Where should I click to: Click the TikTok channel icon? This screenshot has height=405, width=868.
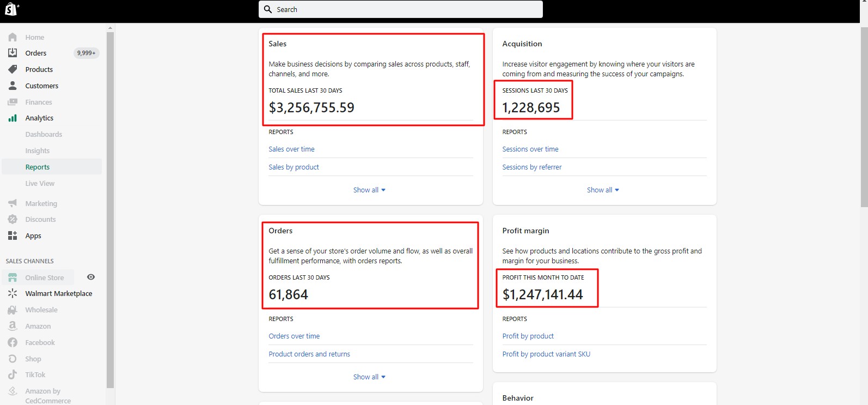pyautogui.click(x=13, y=374)
